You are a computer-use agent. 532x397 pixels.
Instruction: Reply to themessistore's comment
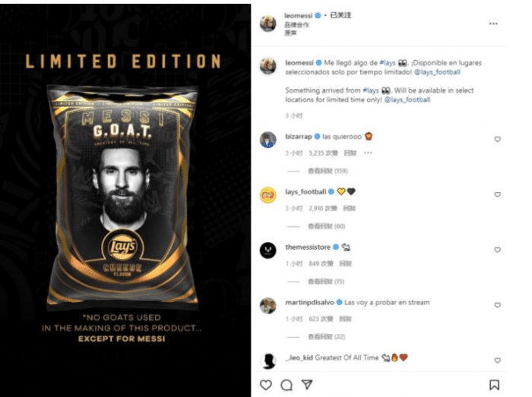(345, 263)
